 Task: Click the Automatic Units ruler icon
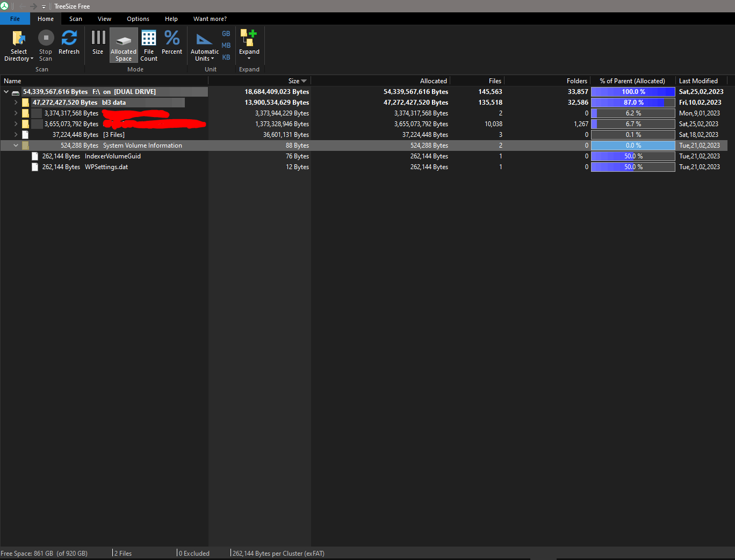point(204,39)
